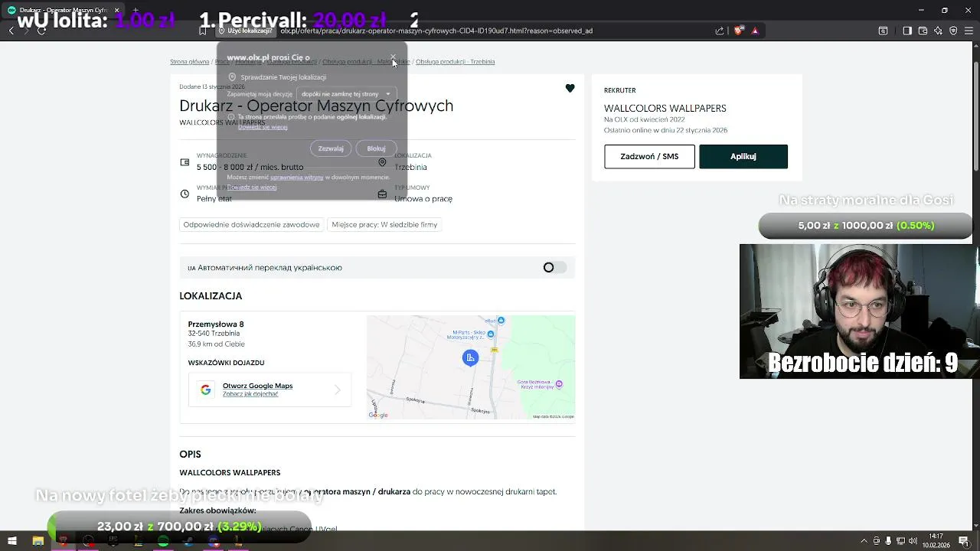Open the Brave Wallet icon

(x=923, y=31)
